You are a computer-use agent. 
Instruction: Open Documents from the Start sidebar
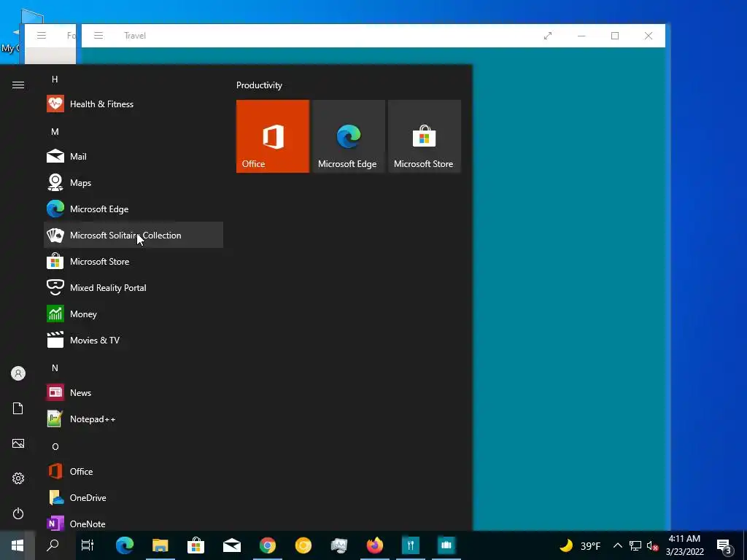pyautogui.click(x=18, y=408)
